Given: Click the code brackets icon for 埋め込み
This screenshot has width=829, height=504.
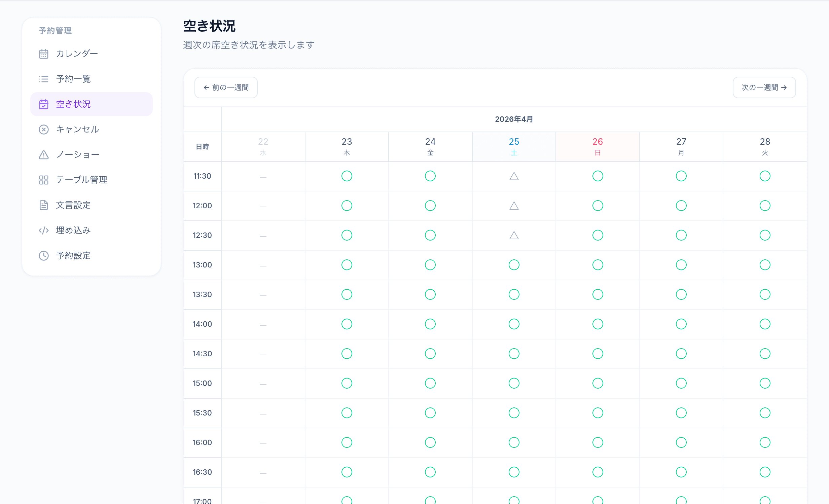Looking at the screenshot, I should point(44,230).
